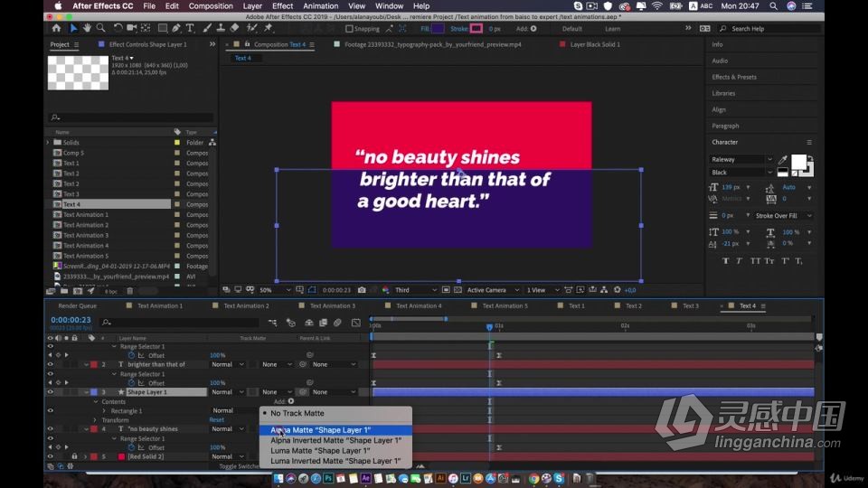Select the Clone Stamp tool
This screenshot has width=868, height=488.
pos(221,28)
